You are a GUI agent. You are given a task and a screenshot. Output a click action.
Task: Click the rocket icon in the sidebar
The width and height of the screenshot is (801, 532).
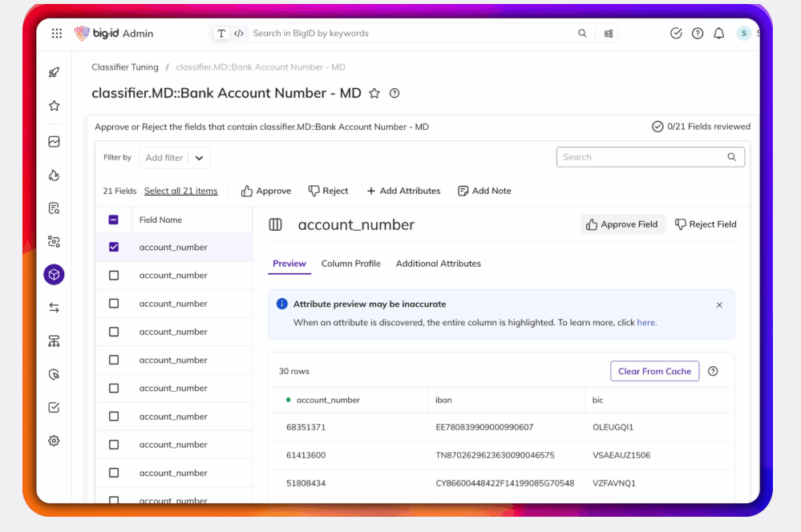click(x=54, y=72)
